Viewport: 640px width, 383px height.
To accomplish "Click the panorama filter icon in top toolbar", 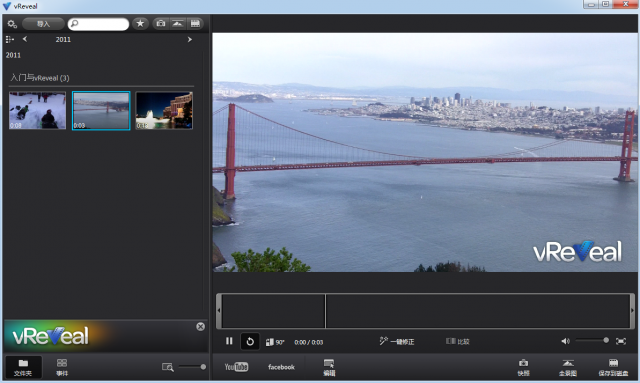I will coord(178,24).
